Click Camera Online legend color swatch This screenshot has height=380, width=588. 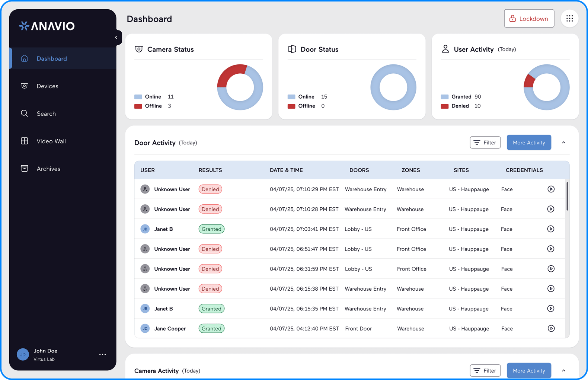(x=138, y=97)
